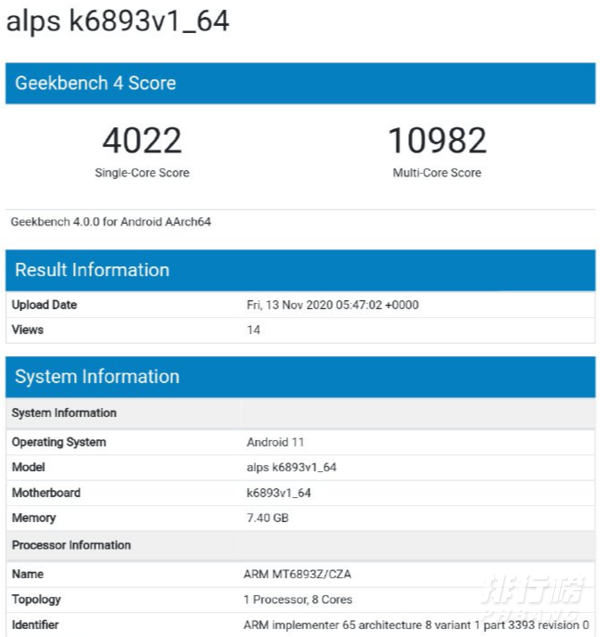Click the Identifier label
Screen dimensions: 600x637
pyautogui.click(x=35, y=625)
